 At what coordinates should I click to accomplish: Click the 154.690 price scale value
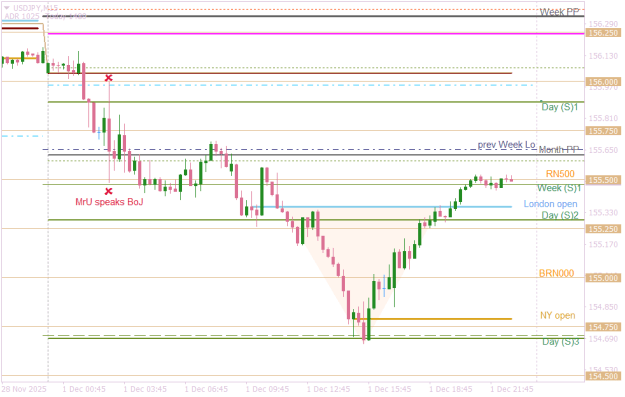(603, 339)
